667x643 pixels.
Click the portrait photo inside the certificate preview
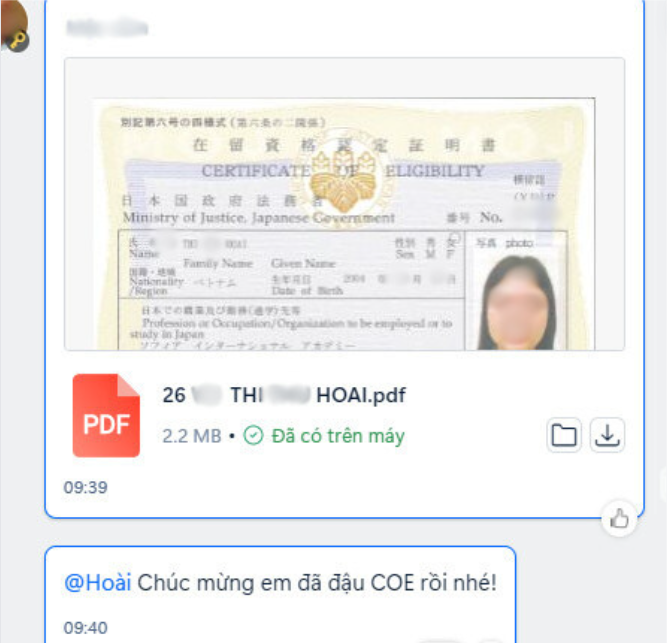(516, 303)
